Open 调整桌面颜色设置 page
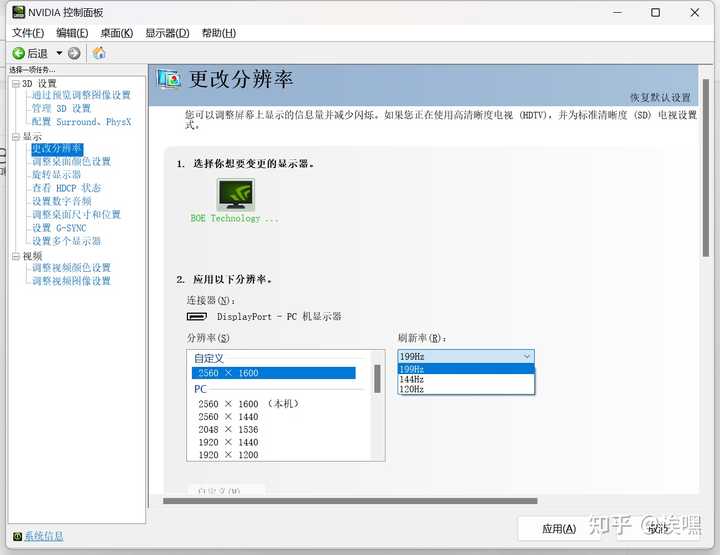Image resolution: width=720 pixels, height=555 pixels. click(x=71, y=162)
